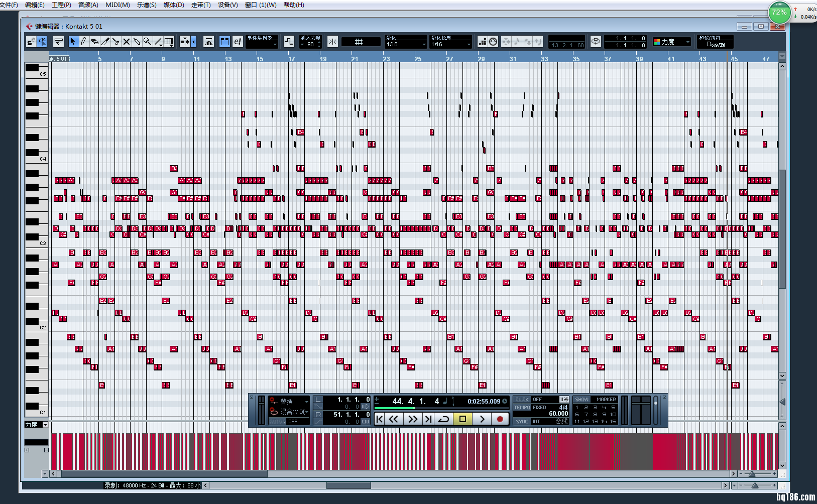
Task: Open the 编辑(E) menu
Action: coord(35,5)
